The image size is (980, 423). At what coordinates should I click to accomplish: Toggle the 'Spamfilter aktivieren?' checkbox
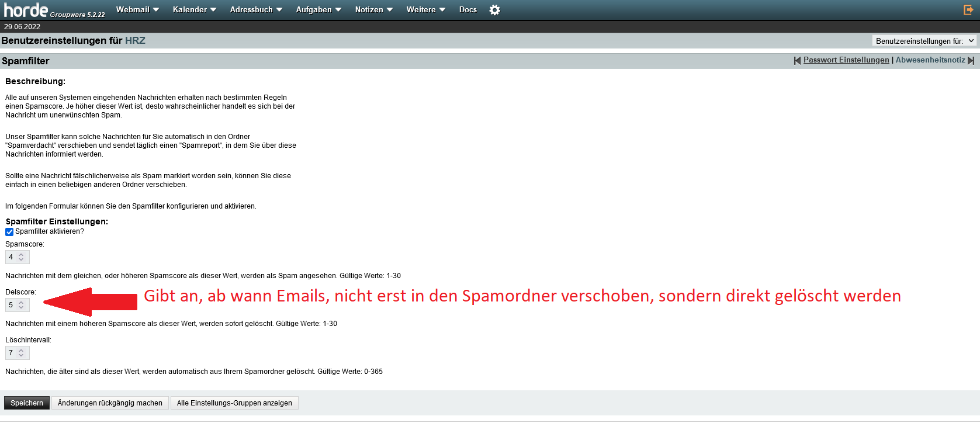(x=9, y=232)
